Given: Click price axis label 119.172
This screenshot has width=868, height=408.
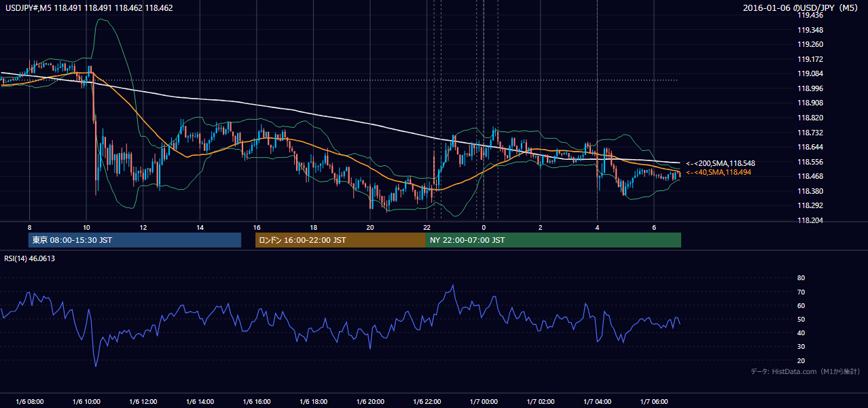Looking at the screenshot, I should point(810,59).
